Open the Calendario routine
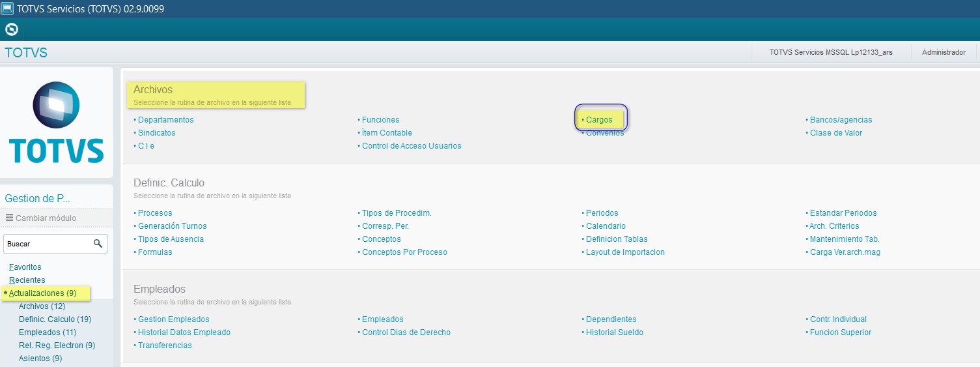The image size is (980, 367). click(606, 226)
